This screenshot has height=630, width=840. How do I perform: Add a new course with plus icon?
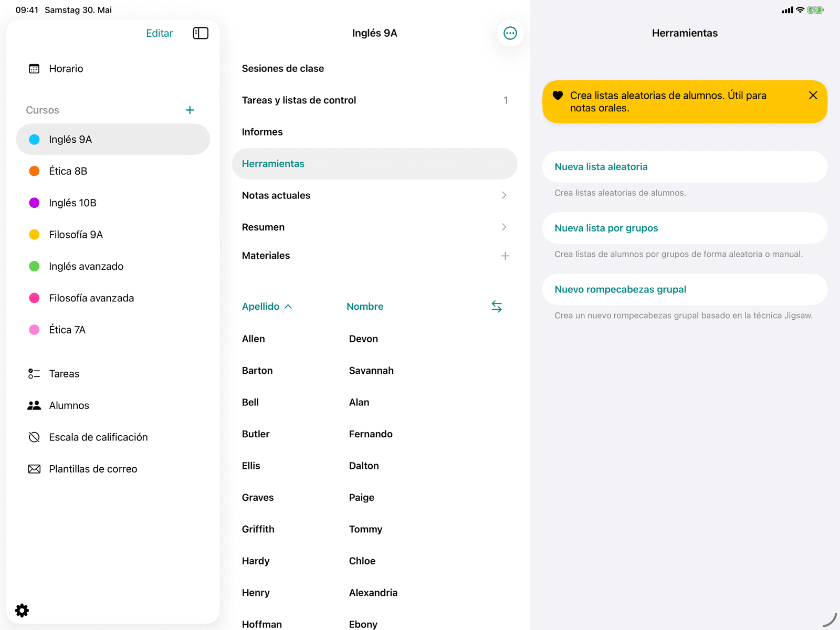[190, 110]
